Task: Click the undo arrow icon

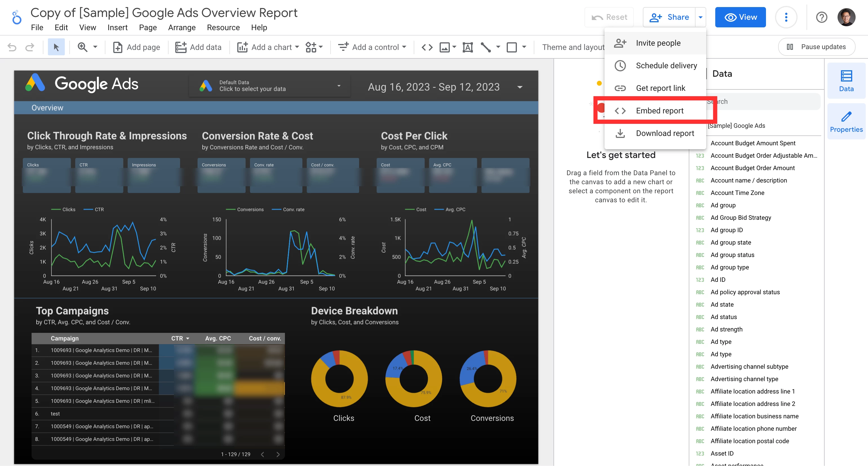Action: click(x=12, y=47)
